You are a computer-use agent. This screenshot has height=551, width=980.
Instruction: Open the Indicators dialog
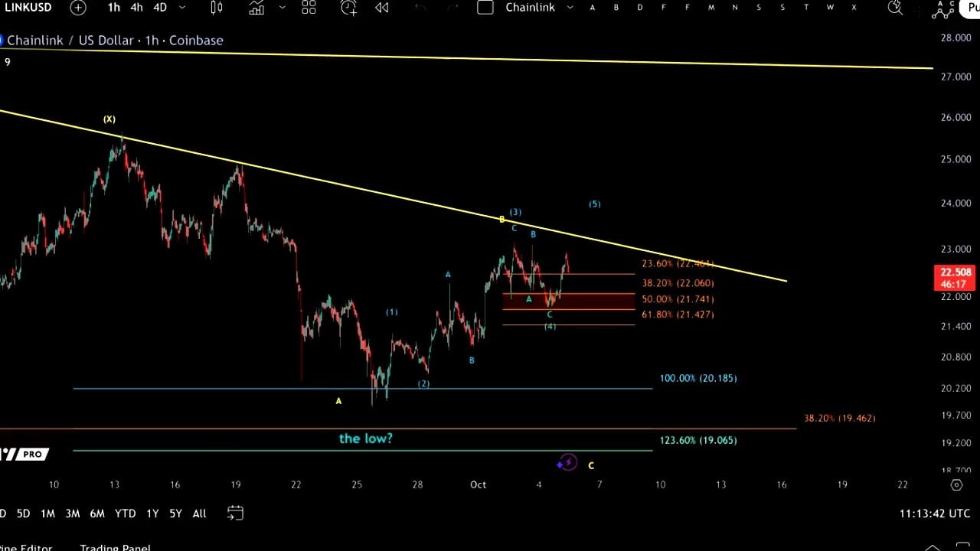coord(256,8)
